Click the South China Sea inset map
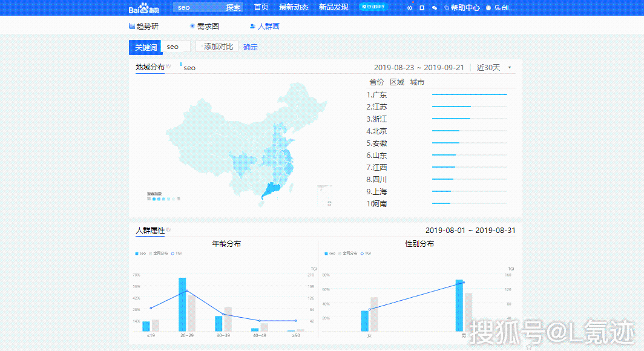Image resolution: width=644 pixels, height=351 pixels. point(324,196)
